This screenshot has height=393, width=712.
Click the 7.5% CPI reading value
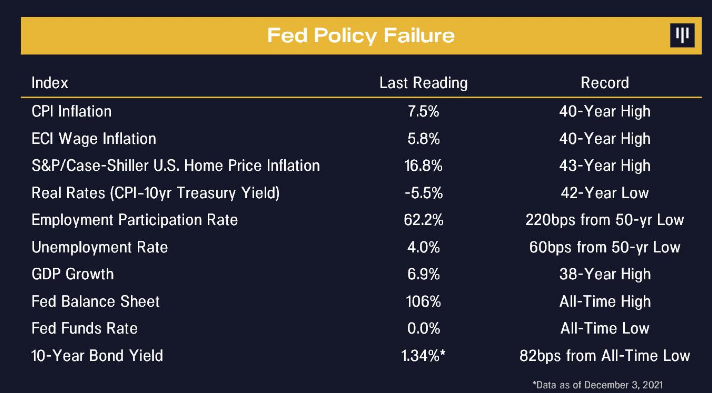tap(423, 111)
